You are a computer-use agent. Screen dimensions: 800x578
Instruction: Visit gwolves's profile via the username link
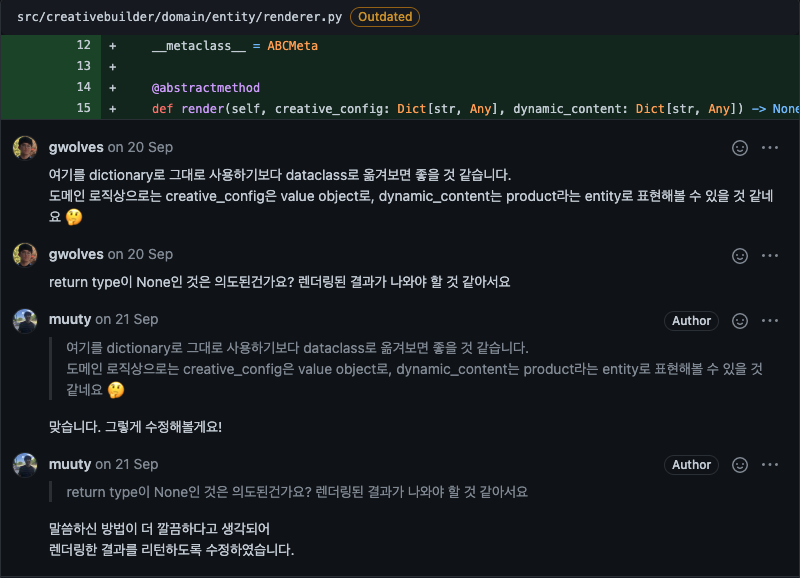coord(77,147)
